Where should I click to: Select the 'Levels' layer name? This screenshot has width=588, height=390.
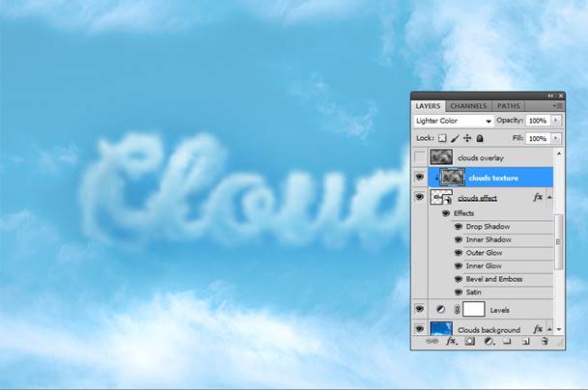499,310
